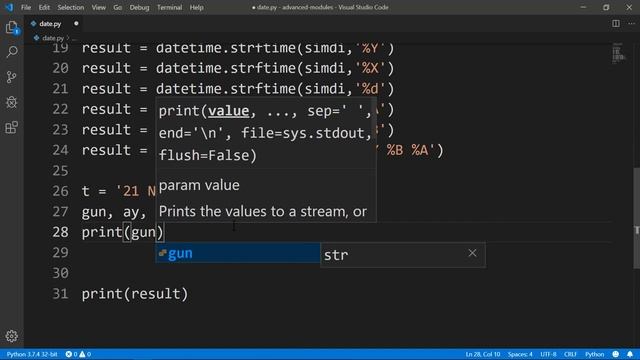Click the Ln 28, Col 10 indicator
Image resolution: width=640 pixels, height=360 pixels.
click(482, 354)
